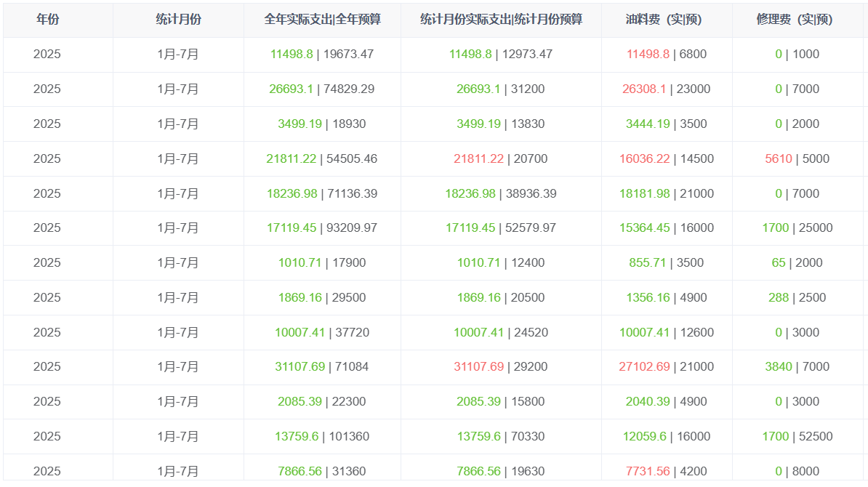
Task: Click the 26693.1 | 74829.29 annual cell
Action: click(321, 89)
